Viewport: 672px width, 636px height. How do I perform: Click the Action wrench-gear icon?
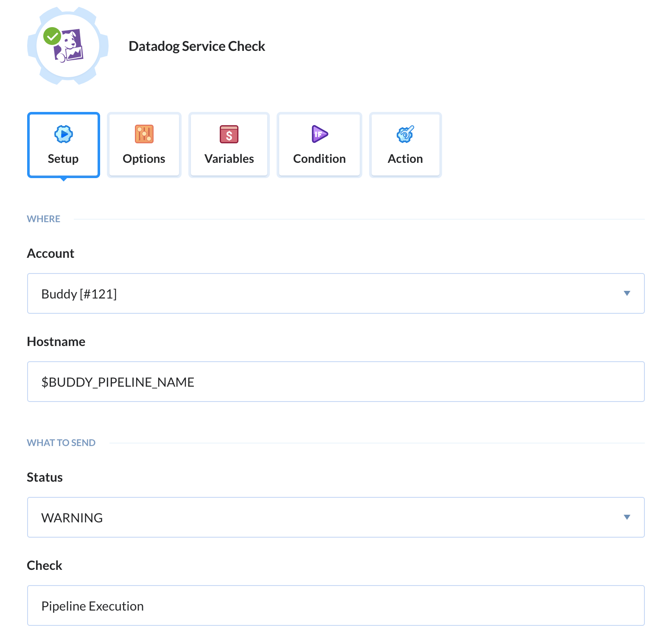coord(405,134)
